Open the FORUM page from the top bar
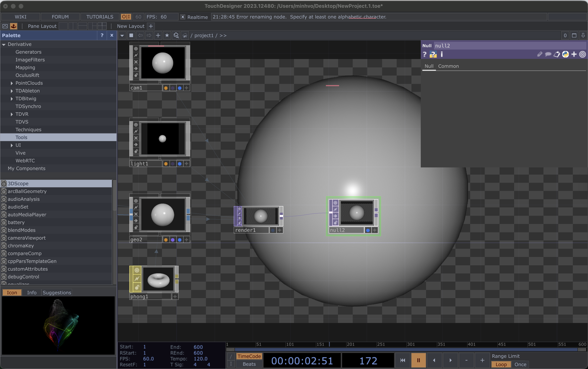Image resolution: width=588 pixels, height=369 pixels. tap(60, 17)
